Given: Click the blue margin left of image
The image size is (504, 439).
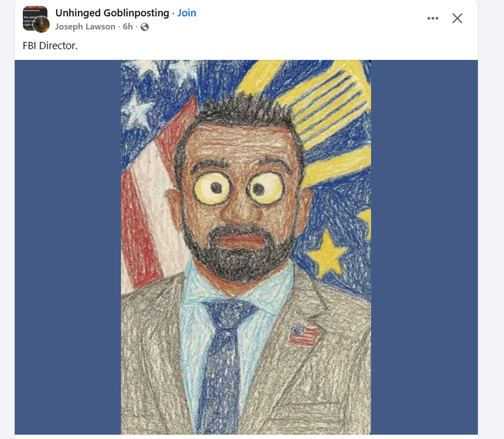Looking at the screenshot, I should pos(68,247).
